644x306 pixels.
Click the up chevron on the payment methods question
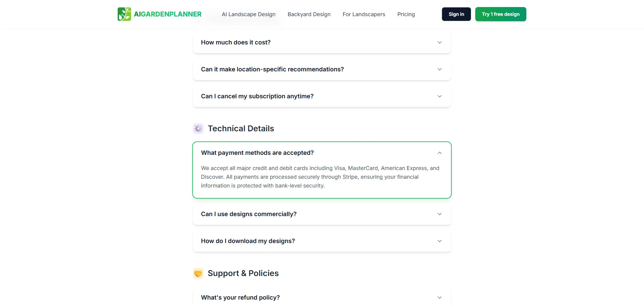click(x=439, y=153)
